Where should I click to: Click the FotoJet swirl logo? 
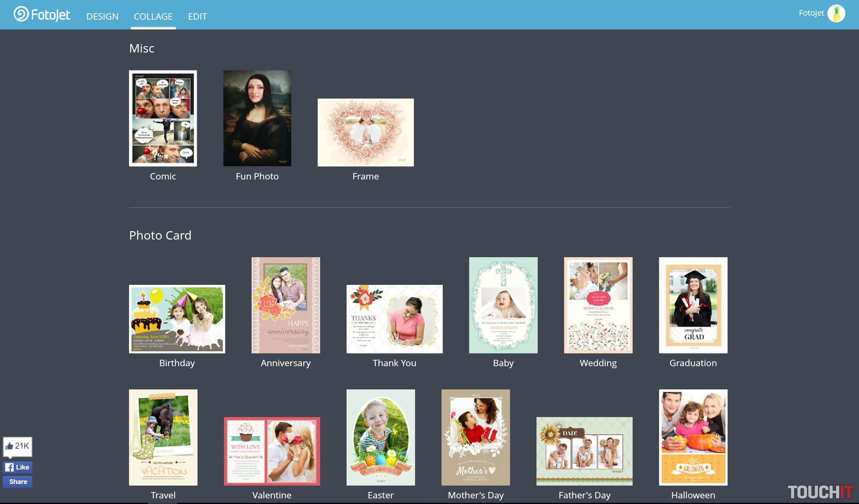(21, 14)
